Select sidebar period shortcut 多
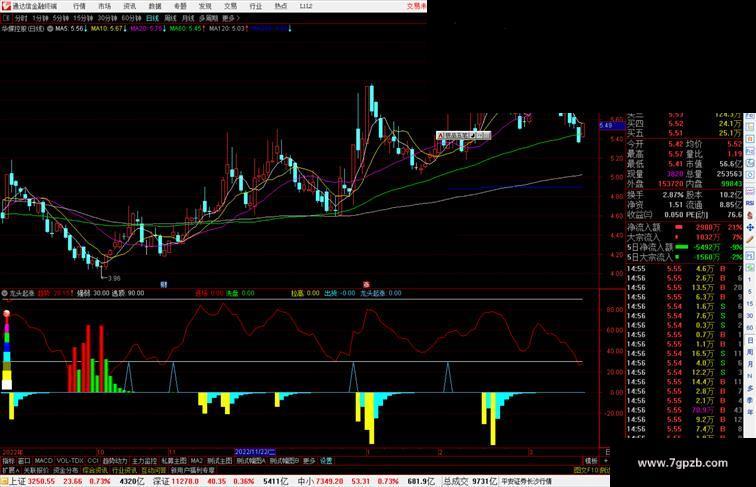The height and width of the screenshot is (487, 756). click(750, 388)
